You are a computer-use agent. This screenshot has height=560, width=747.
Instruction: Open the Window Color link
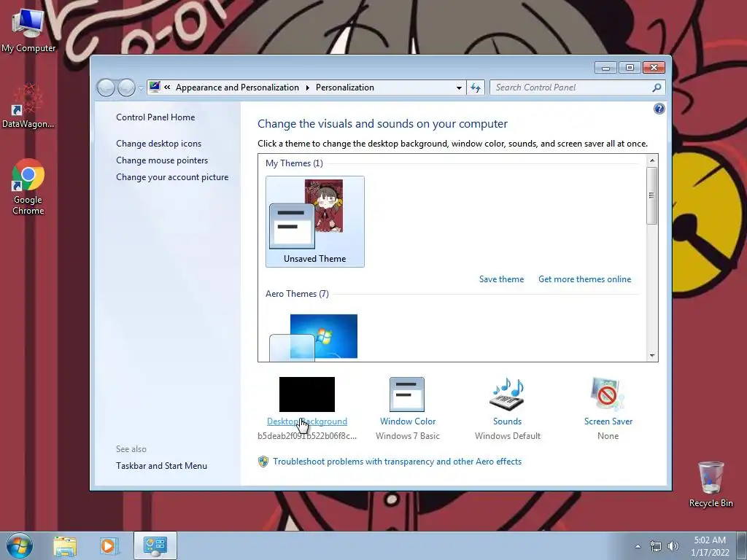coord(408,421)
